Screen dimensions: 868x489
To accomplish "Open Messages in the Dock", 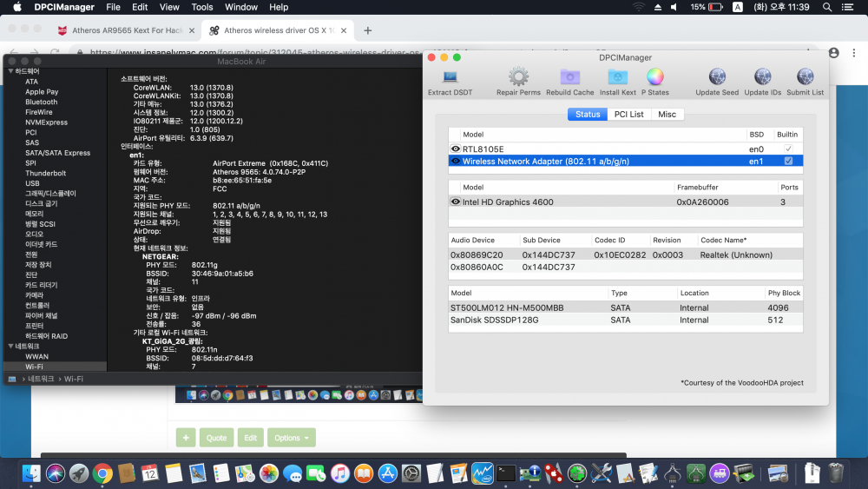I will click(293, 473).
